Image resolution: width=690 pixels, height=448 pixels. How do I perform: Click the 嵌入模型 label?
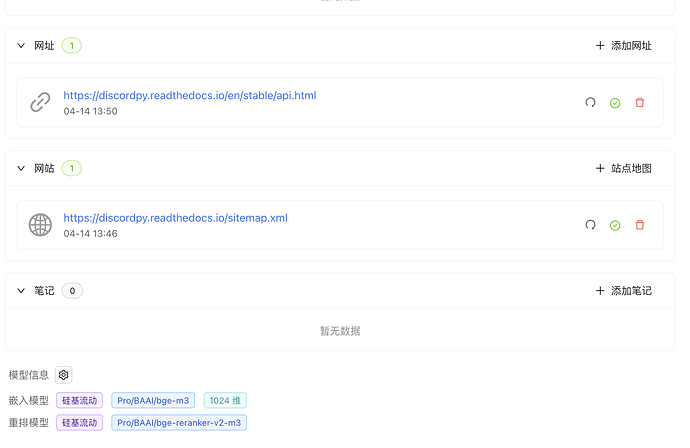tap(29, 400)
